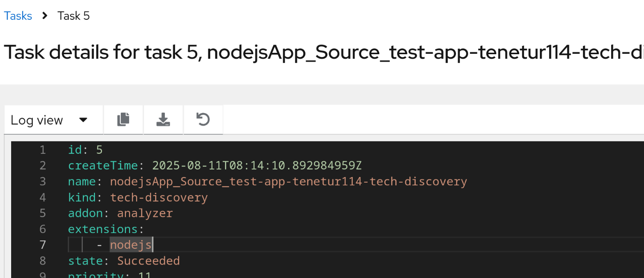
Task: Click line number 4 in the gutter
Action: 43,197
